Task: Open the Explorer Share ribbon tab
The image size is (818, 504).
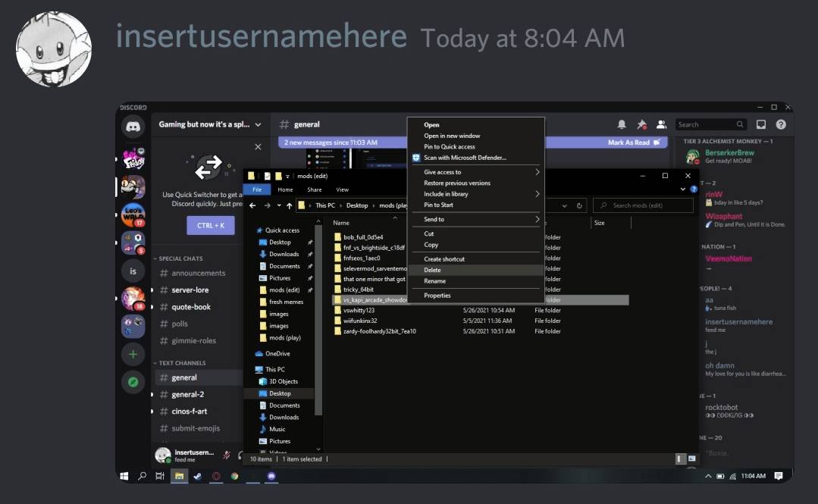Action: coord(314,189)
